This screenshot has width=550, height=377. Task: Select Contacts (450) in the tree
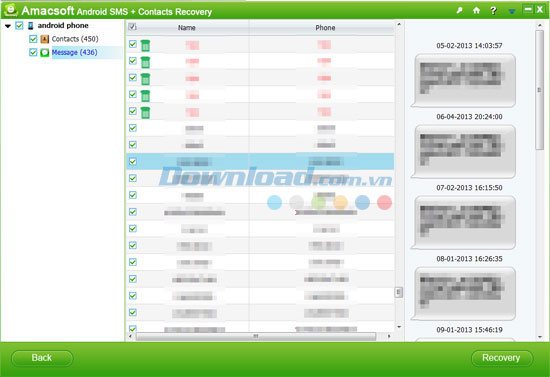(75, 39)
